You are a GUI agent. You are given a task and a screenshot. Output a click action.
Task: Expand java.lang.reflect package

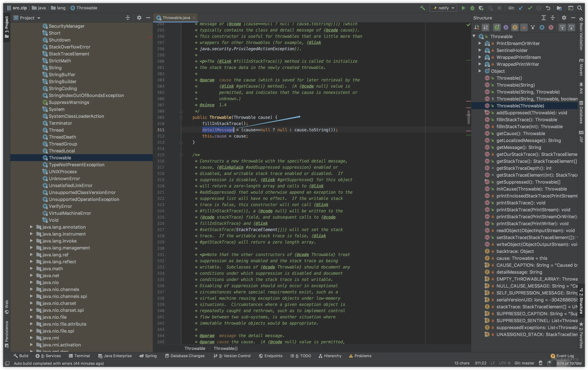(31, 262)
